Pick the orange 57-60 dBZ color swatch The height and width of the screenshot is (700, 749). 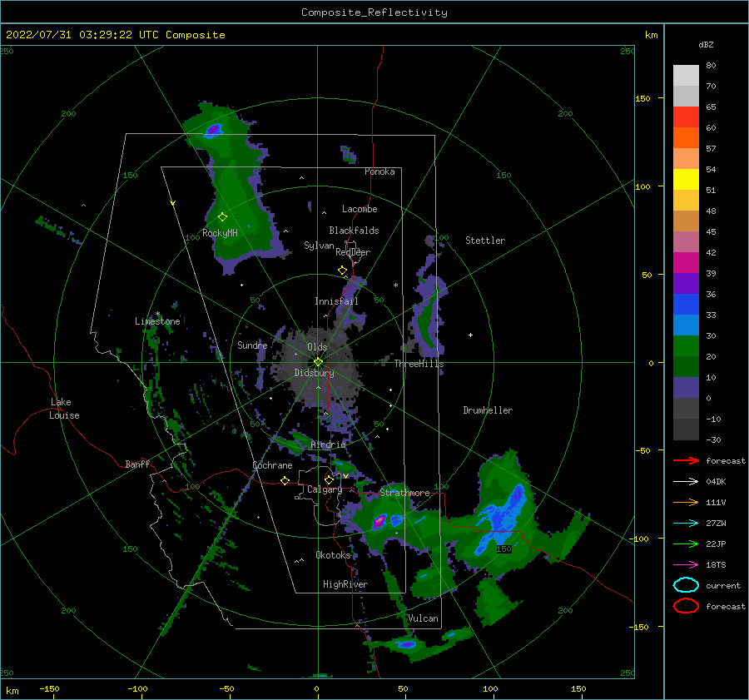pos(686,137)
